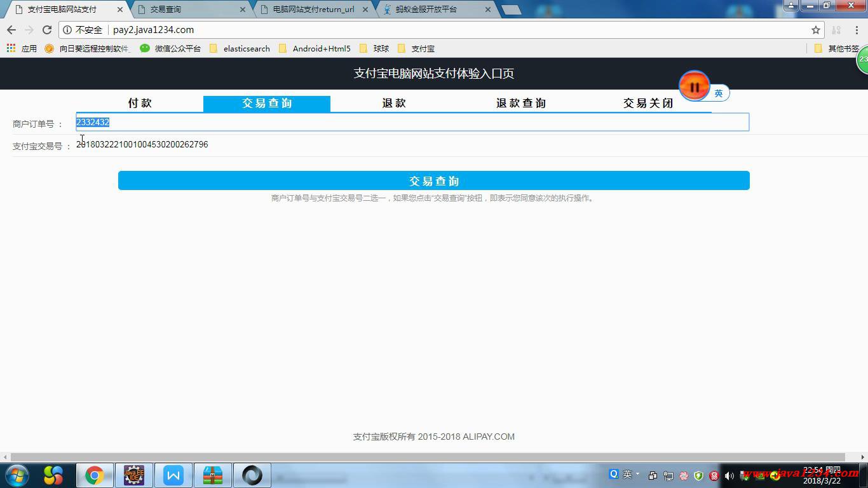Open the Chrome profile person icon
Screen dimensions: 868x488
point(790,6)
